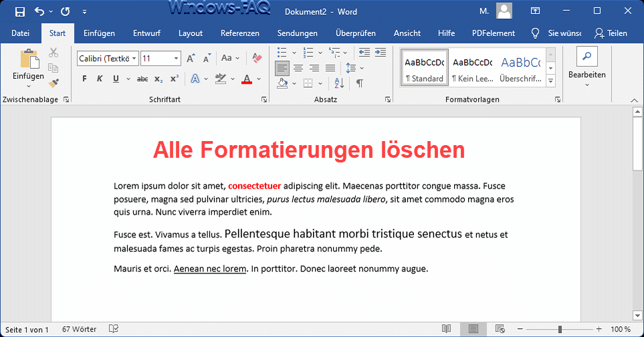Undo last action in Quick Access toolbar
Viewport: 644px width, 337px height.
click(x=39, y=11)
